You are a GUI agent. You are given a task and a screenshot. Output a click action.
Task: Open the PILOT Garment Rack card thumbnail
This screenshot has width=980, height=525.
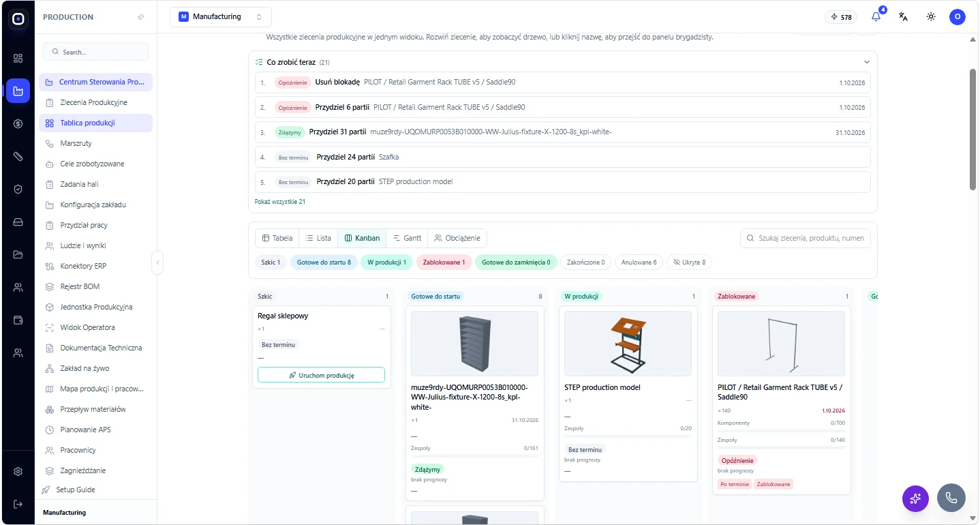click(x=781, y=344)
